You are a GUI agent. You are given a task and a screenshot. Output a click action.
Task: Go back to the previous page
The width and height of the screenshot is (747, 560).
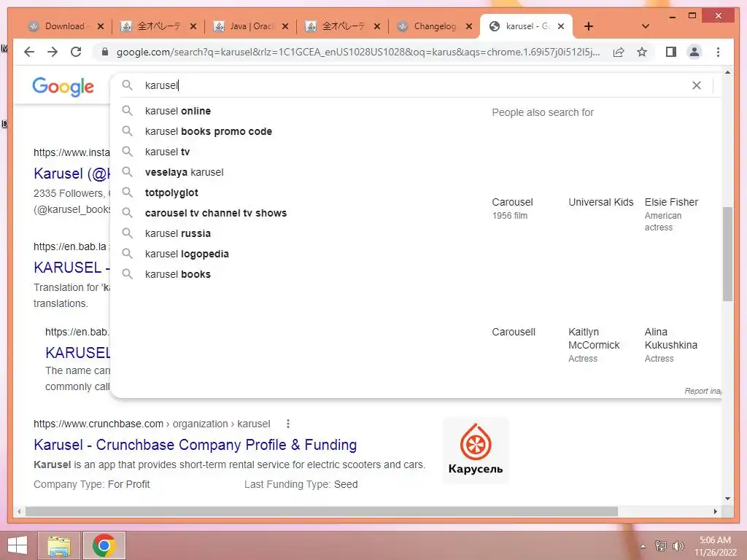[x=29, y=52]
